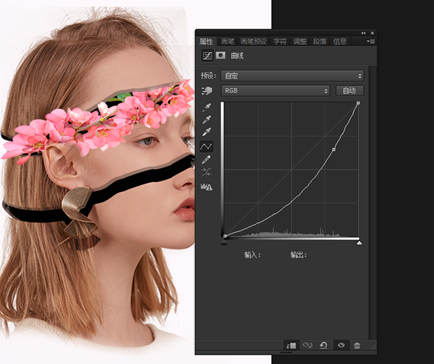The image size is (434, 364).
Task: Switch to the 段落 tab
Action: point(320,41)
